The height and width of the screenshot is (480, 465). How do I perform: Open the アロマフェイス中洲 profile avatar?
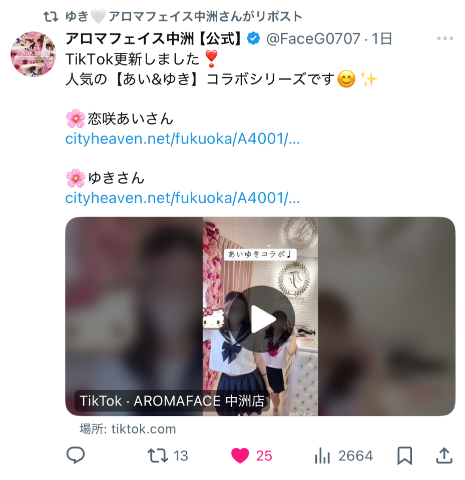(33, 54)
